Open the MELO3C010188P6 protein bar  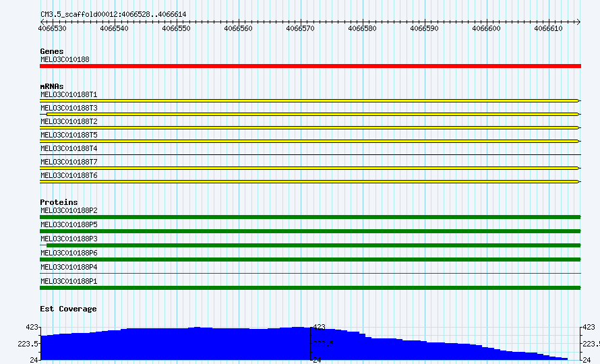pyautogui.click(x=310, y=260)
